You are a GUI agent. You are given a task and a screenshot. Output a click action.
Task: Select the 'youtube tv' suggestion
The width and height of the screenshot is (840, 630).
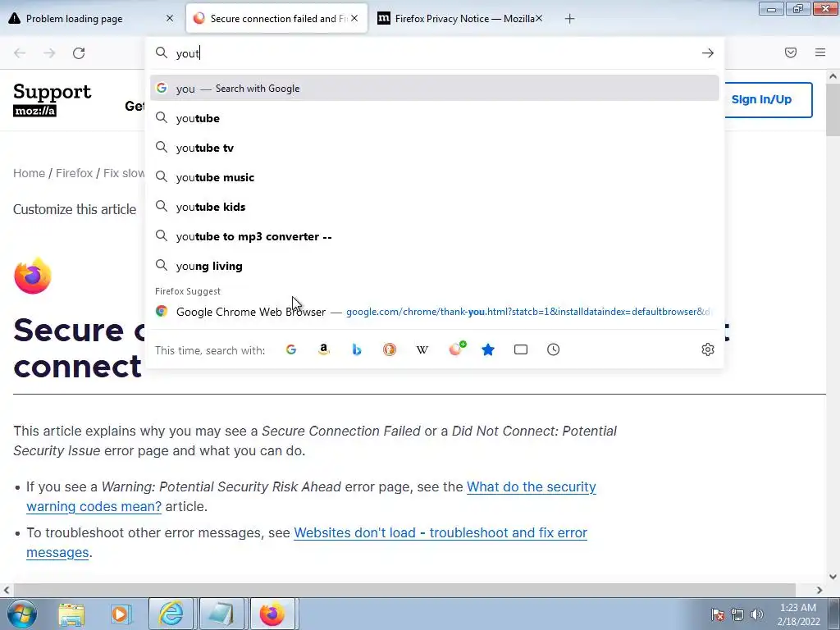pos(435,148)
